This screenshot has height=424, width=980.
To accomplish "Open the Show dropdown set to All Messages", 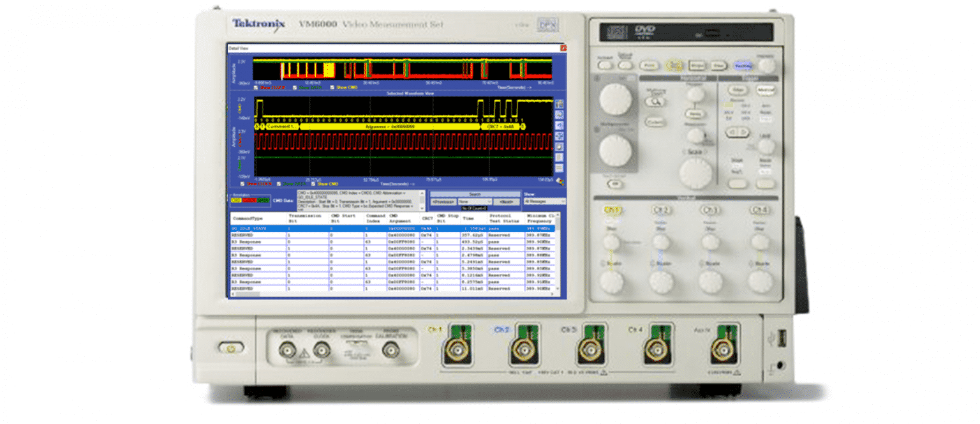I will point(544,201).
